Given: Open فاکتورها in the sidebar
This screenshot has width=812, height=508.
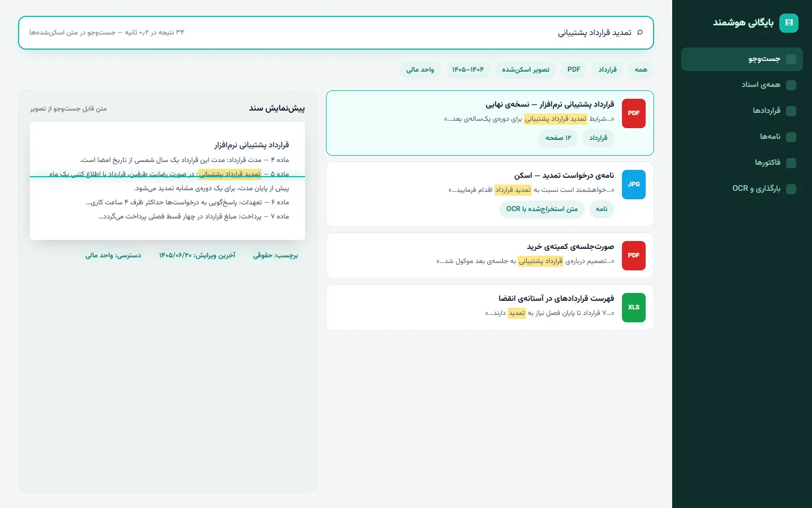Looking at the screenshot, I should coord(742,163).
